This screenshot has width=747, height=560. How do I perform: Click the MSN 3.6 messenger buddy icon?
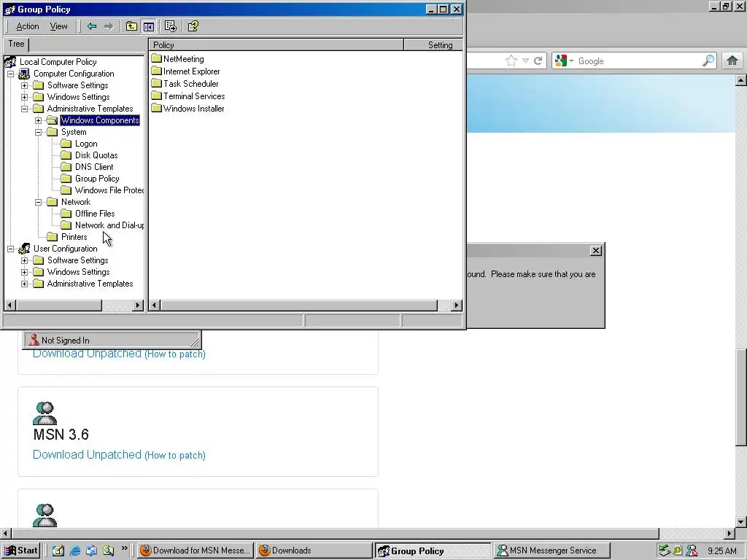point(44,413)
